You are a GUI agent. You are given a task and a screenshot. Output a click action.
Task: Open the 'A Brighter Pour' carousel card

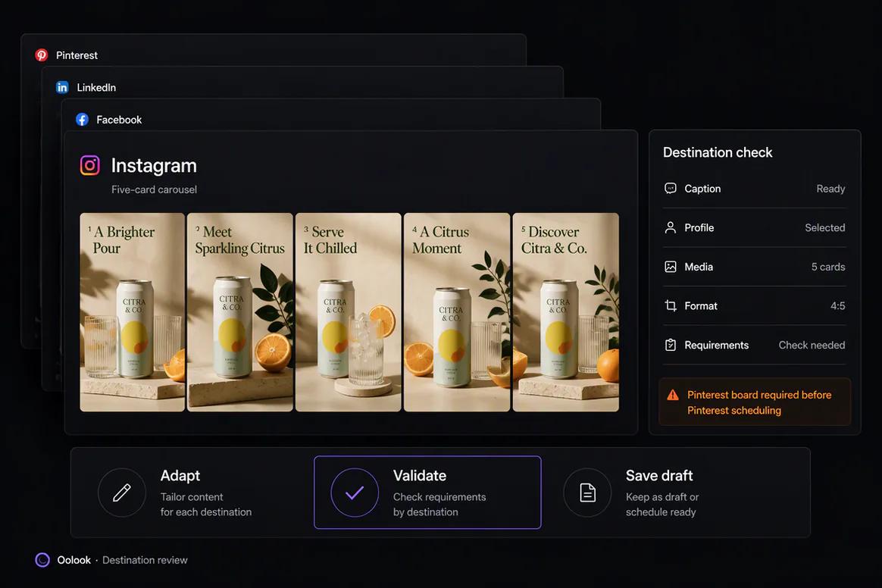(x=132, y=312)
